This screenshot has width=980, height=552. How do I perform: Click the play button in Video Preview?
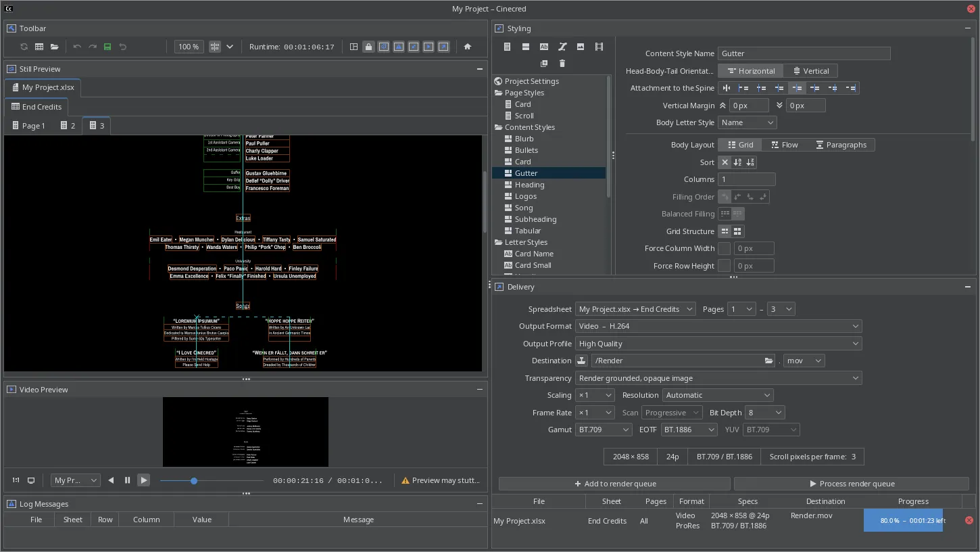point(143,480)
